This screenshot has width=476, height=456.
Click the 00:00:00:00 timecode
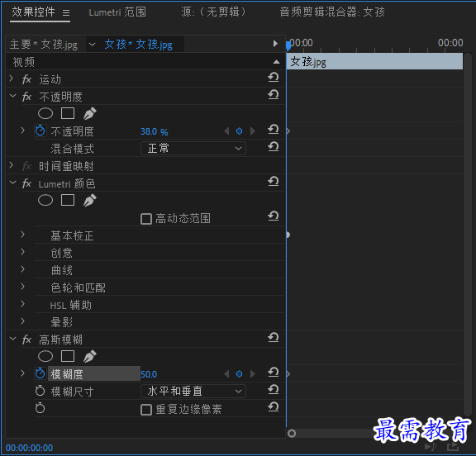pos(29,448)
